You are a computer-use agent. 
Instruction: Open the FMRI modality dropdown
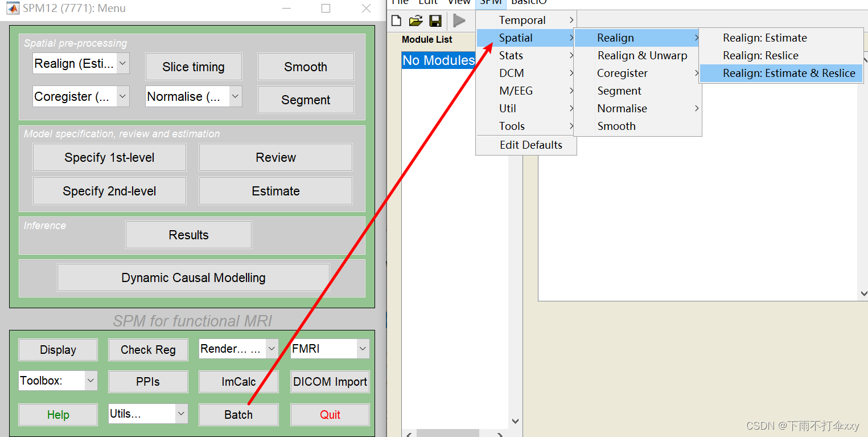[x=330, y=349]
